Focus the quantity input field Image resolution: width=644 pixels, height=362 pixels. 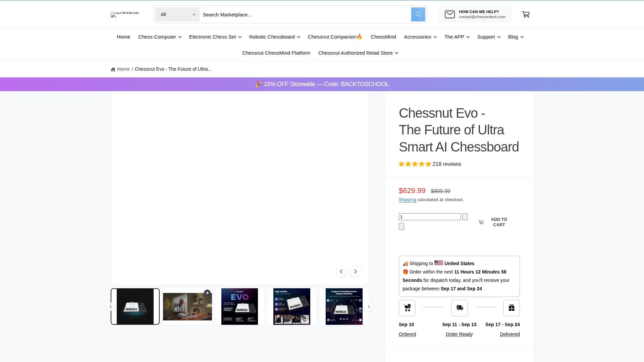tap(430, 217)
